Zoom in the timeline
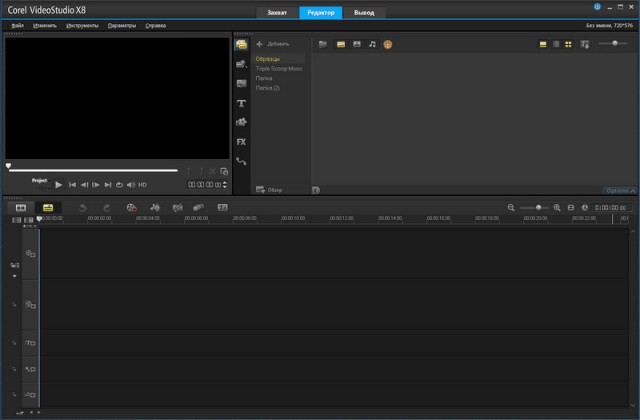Image resolution: width=640 pixels, height=420 pixels. tap(557, 208)
